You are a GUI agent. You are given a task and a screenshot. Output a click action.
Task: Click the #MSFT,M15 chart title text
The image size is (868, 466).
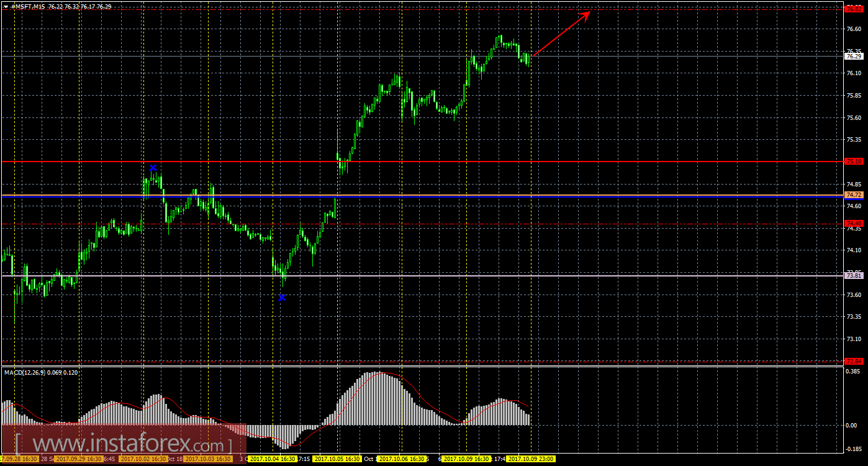pyautogui.click(x=27, y=6)
